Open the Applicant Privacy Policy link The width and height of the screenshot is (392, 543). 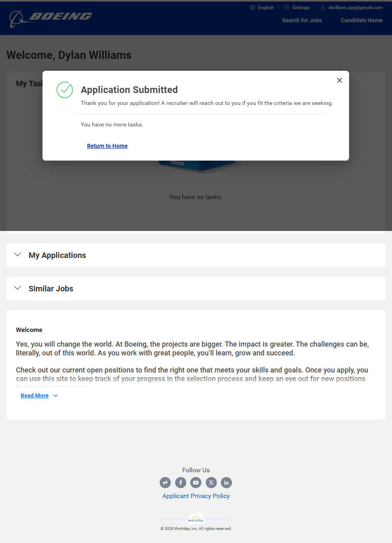point(196,496)
